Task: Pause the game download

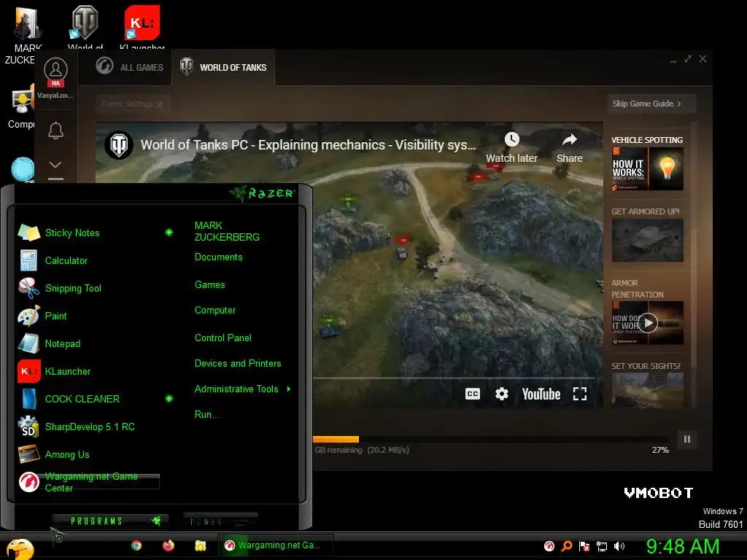Action: click(x=687, y=439)
